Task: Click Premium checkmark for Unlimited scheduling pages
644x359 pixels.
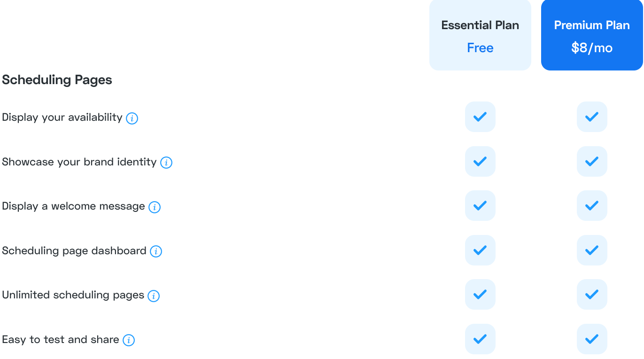Action: 592,294
